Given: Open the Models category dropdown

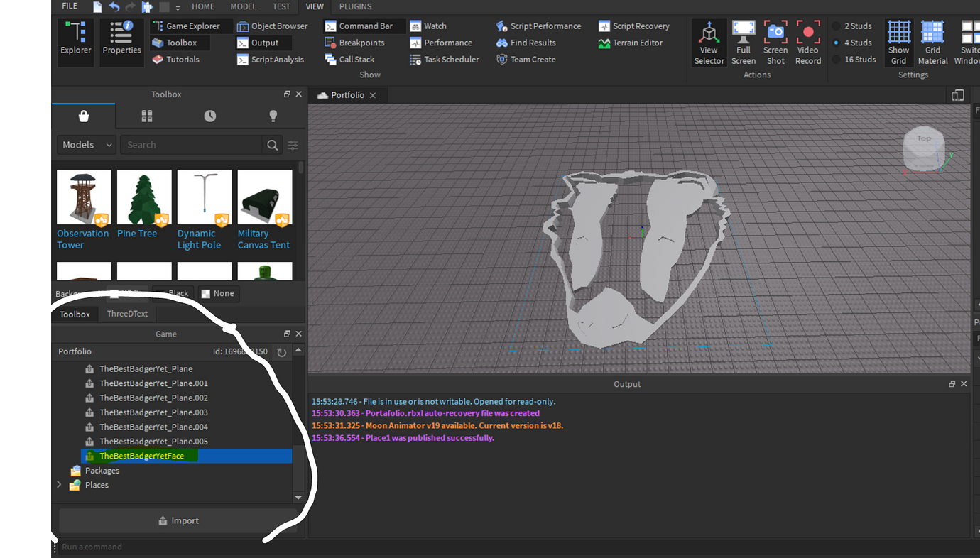Looking at the screenshot, I should [x=86, y=144].
